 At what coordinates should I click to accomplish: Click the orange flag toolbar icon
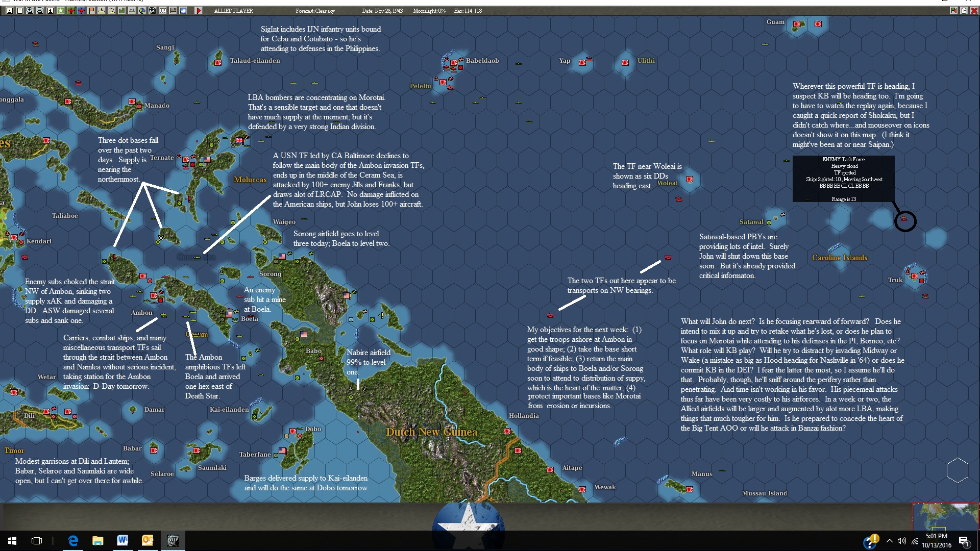[91, 11]
